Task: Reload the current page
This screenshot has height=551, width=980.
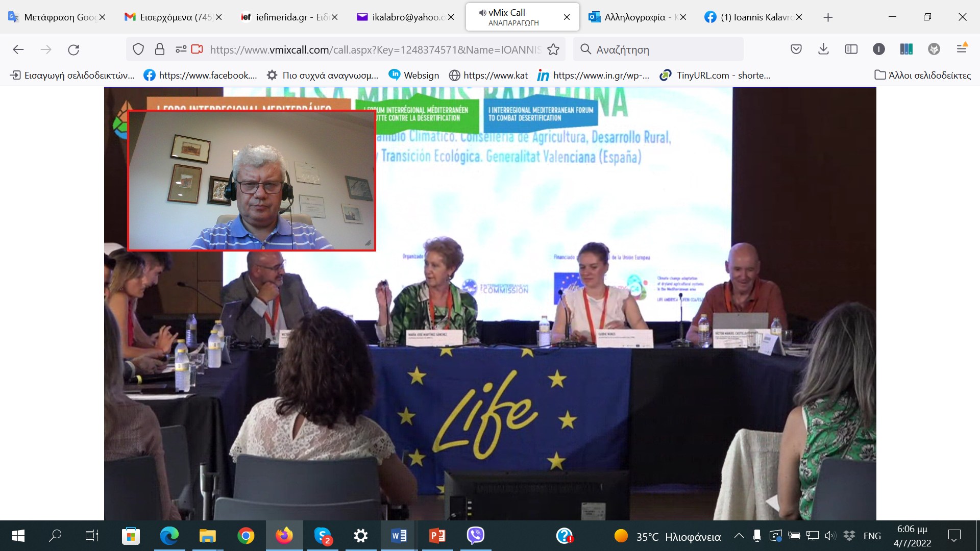Action: coord(73,49)
